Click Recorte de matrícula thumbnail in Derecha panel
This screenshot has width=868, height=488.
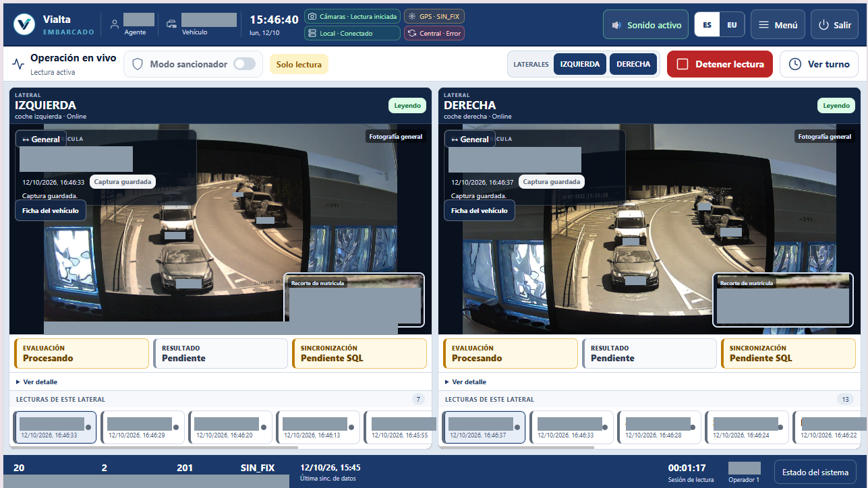pyautogui.click(x=782, y=300)
